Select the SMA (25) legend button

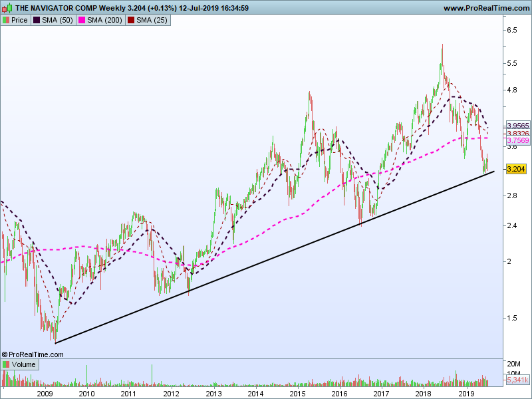click(148, 20)
